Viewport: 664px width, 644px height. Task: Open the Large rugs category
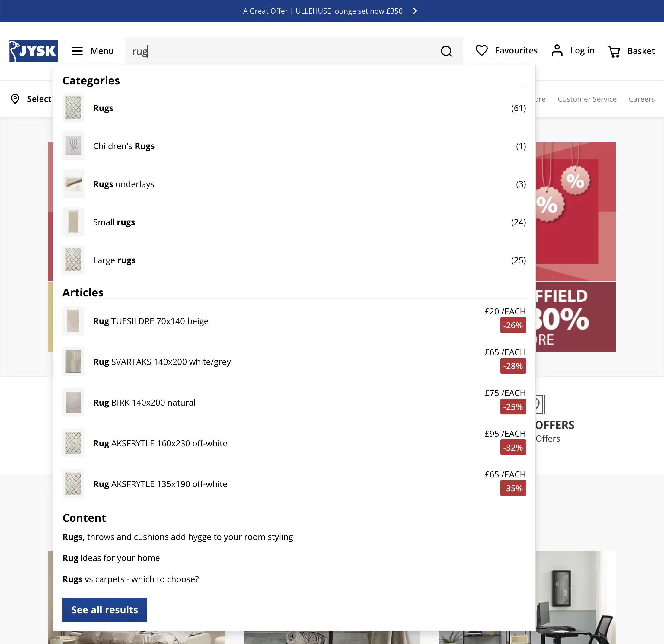pyautogui.click(x=114, y=260)
